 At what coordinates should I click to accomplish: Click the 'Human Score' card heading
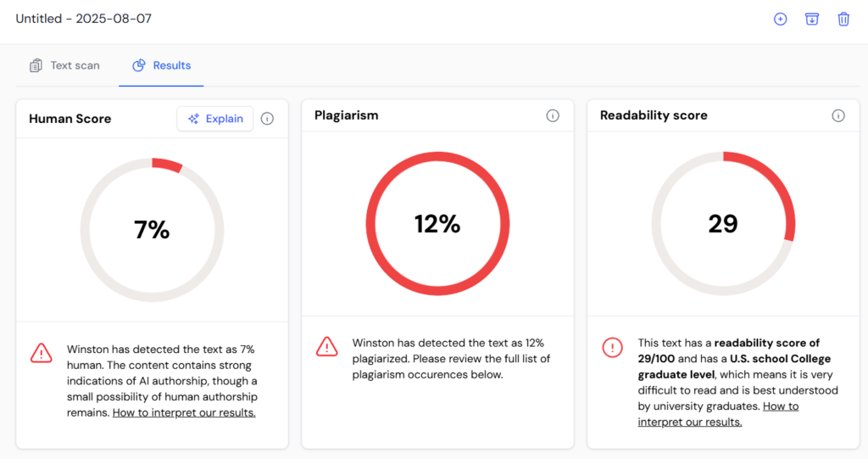70,119
